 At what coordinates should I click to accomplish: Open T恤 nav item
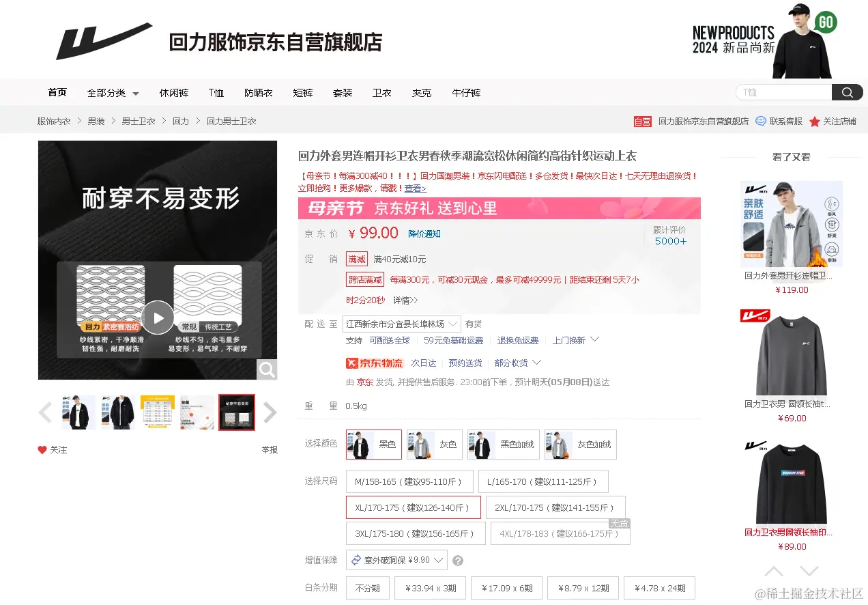(216, 93)
